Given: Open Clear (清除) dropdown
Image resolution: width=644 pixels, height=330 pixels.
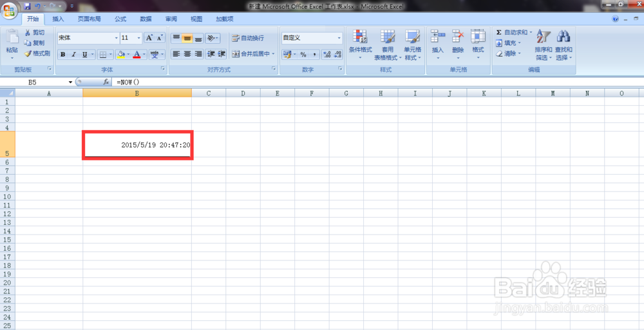Looking at the screenshot, I should 509,53.
